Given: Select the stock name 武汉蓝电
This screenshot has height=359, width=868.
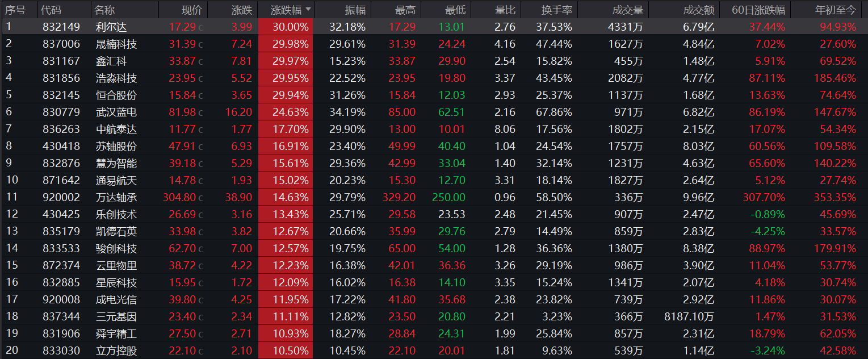Looking at the screenshot, I should pos(116,112).
